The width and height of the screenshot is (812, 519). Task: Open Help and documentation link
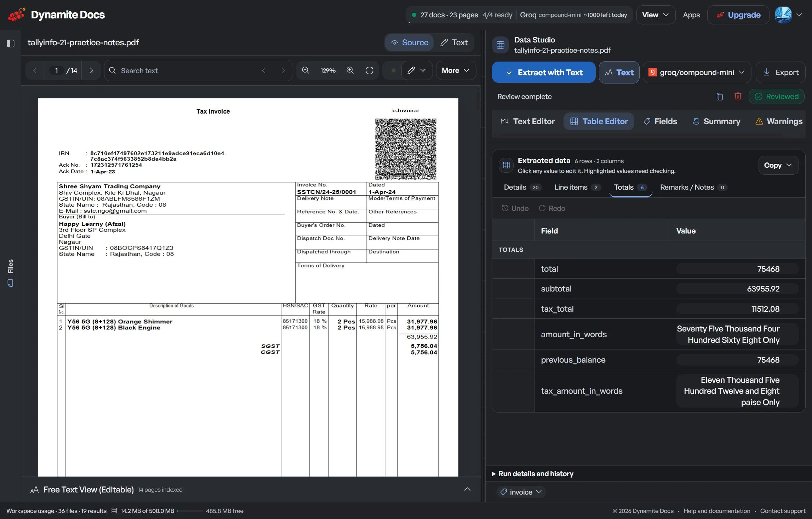(x=717, y=511)
